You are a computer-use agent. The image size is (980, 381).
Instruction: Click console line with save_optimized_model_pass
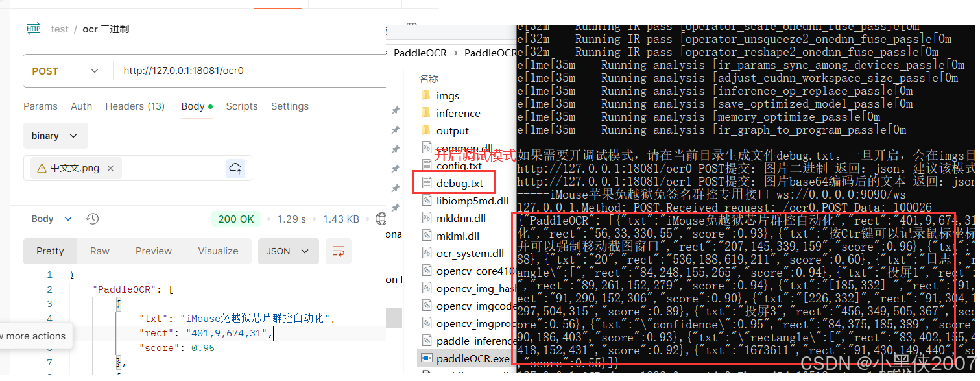[715, 104]
